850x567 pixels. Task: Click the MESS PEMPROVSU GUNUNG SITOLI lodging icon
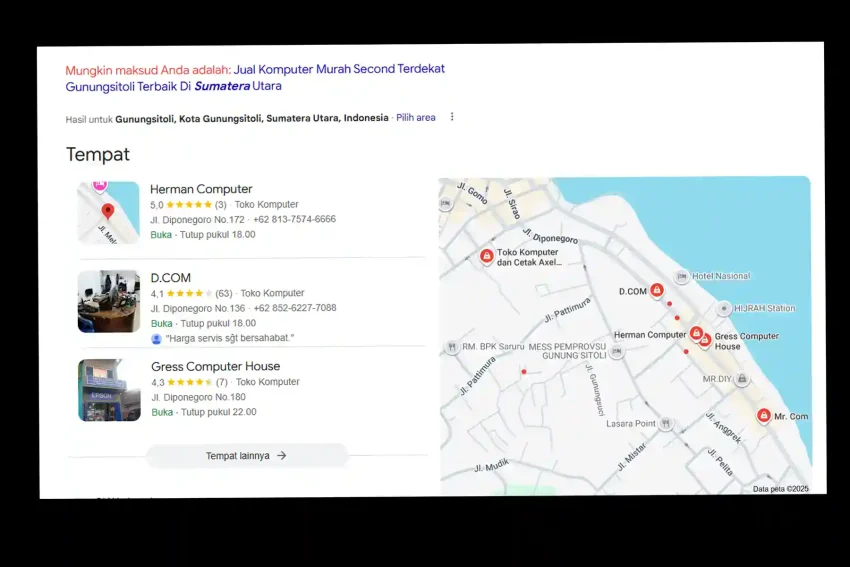pos(616,351)
